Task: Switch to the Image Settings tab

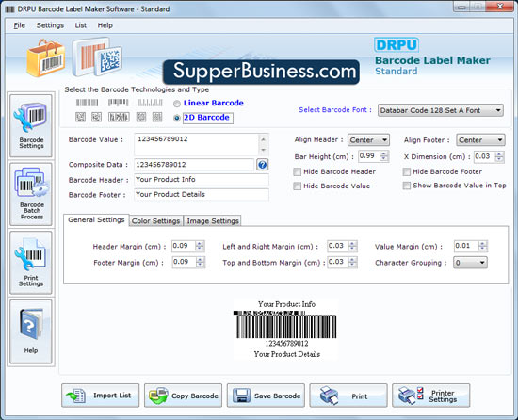Action: pos(213,221)
